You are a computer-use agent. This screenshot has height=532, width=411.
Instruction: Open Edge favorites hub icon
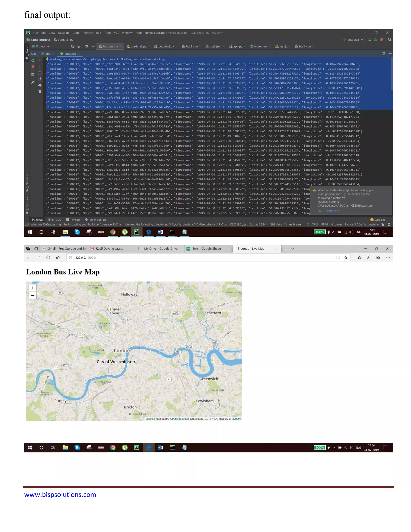[x=359, y=257]
